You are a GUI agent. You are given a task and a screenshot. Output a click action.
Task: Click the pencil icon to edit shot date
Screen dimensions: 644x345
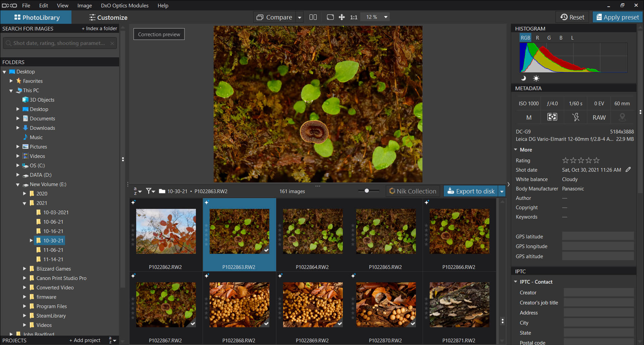coord(628,170)
